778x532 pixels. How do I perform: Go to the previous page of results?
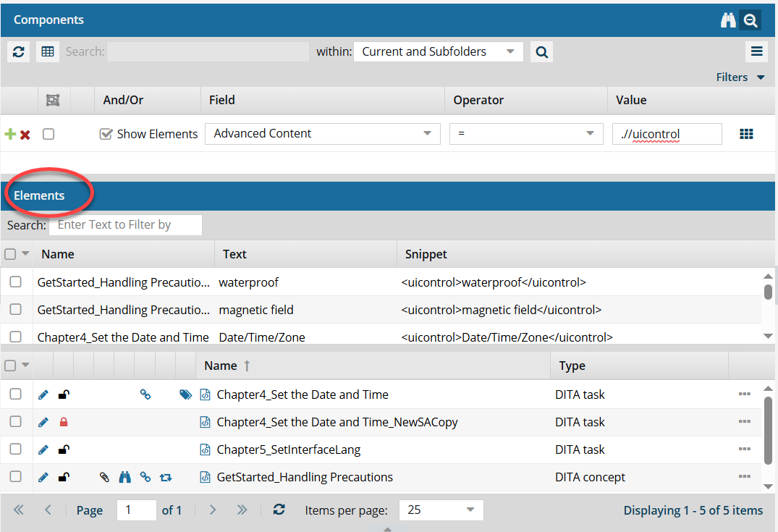coord(48,510)
